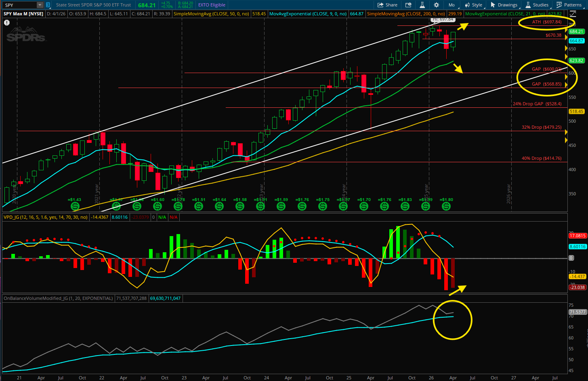The width and height of the screenshot is (588, 381).
Task: Click the 71,537,707,288 OBV value
Action: [x=131, y=298]
